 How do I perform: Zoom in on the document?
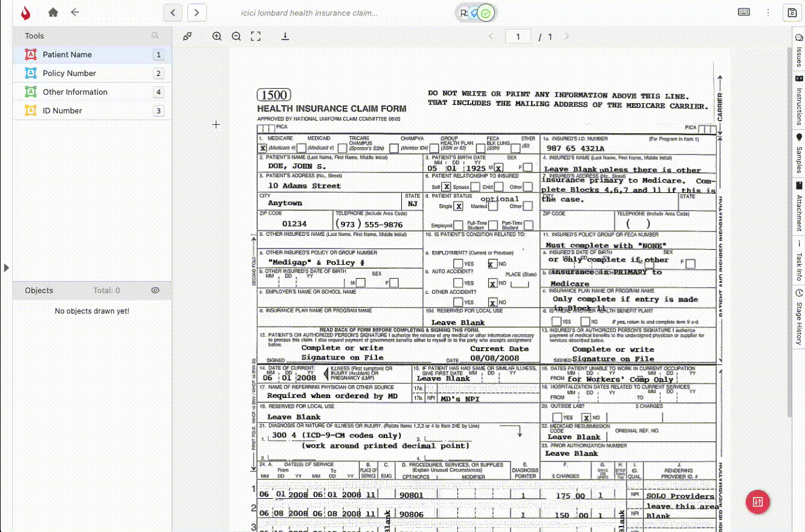217,36
